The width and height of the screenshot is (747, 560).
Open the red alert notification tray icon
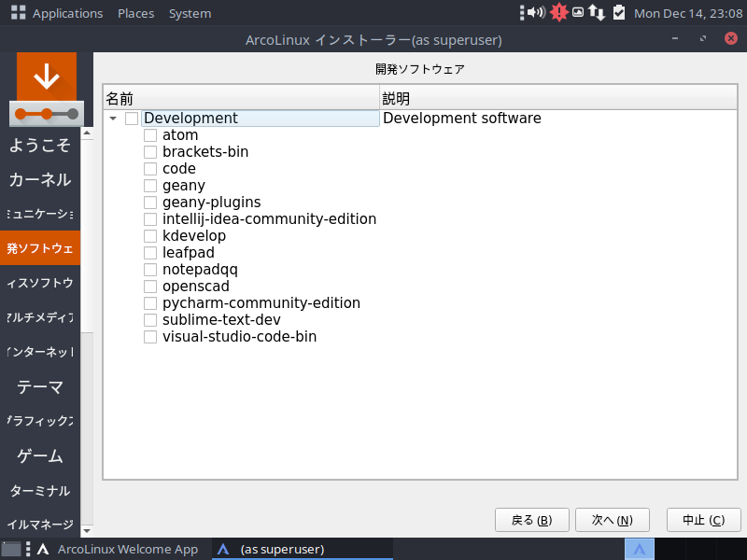click(x=558, y=12)
